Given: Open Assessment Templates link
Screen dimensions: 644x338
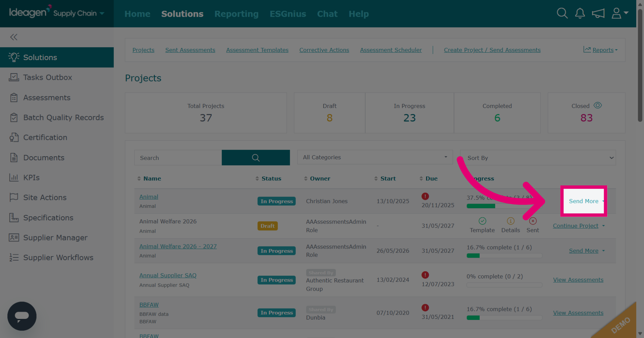Looking at the screenshot, I should (x=257, y=50).
